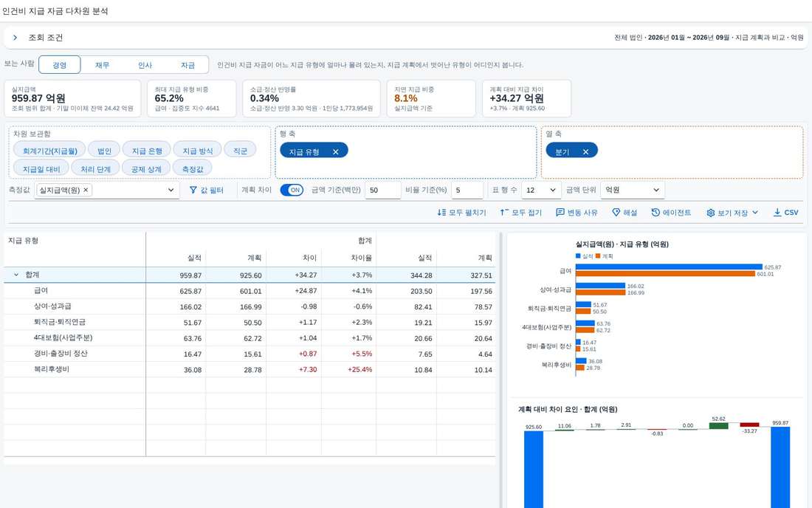Toggle the 계획 legend swatch
812x508 pixels.
click(598, 255)
